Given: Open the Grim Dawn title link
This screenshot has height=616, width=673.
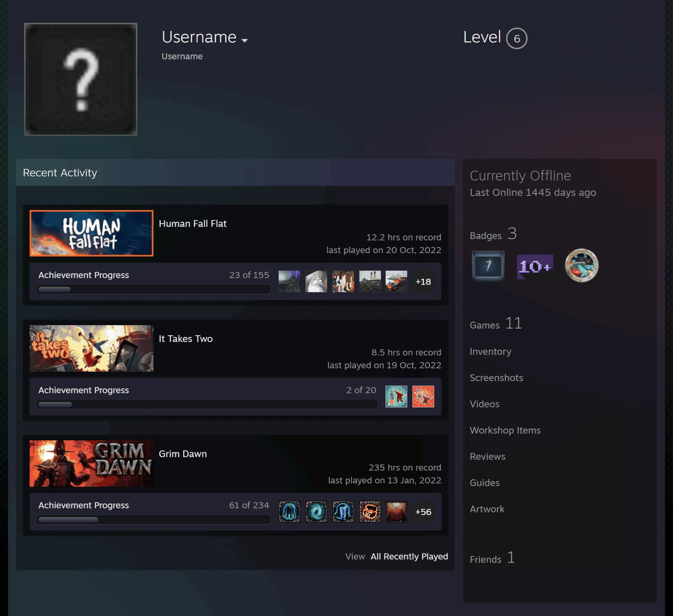Looking at the screenshot, I should click(183, 454).
